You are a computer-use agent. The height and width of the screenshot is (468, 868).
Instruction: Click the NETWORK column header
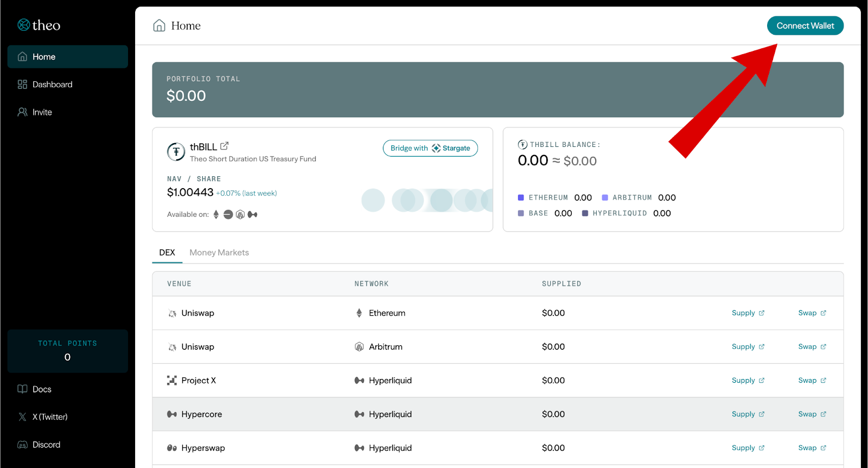point(372,284)
